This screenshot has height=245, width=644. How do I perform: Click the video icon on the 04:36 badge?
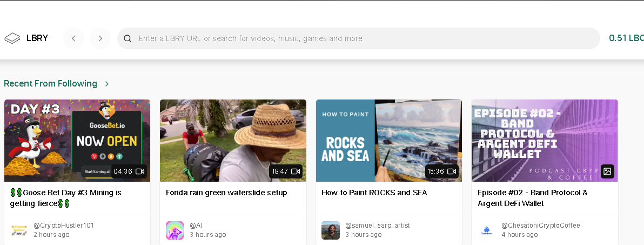tap(140, 171)
